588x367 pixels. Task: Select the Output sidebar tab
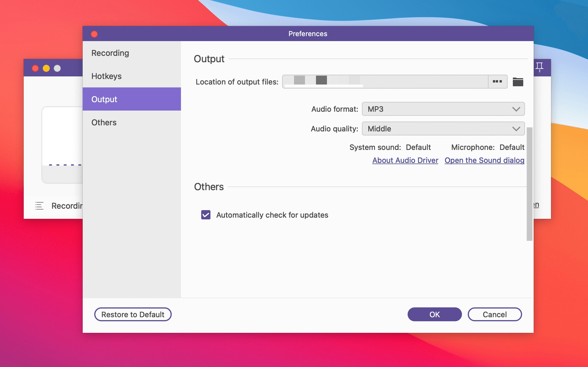pos(104,99)
